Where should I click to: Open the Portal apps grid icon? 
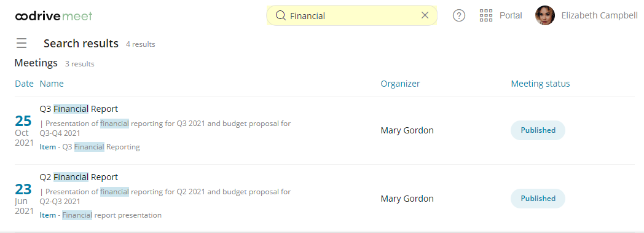pyautogui.click(x=486, y=15)
